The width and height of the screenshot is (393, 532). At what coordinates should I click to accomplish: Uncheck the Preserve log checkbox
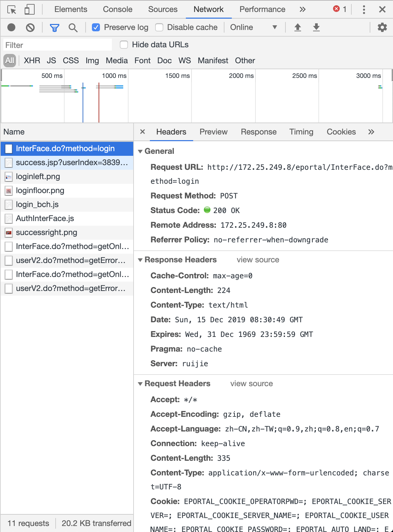(x=96, y=27)
